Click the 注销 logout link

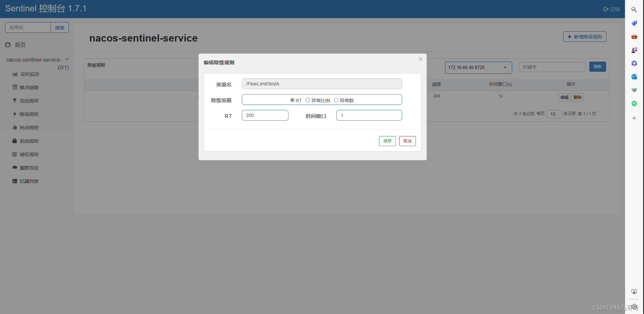611,9
